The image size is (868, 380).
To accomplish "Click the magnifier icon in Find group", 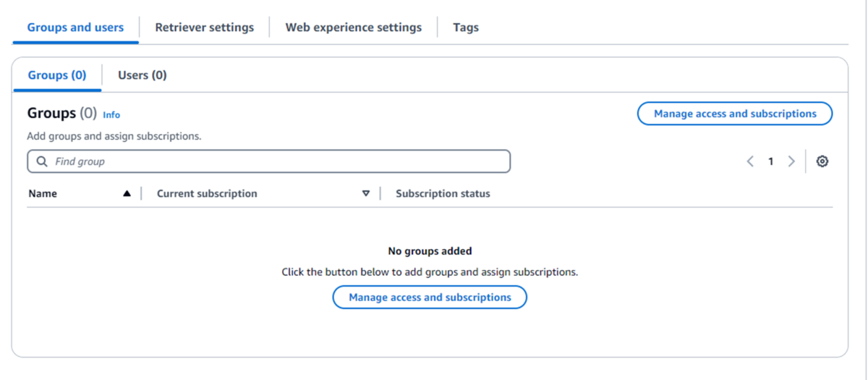I will tap(42, 161).
